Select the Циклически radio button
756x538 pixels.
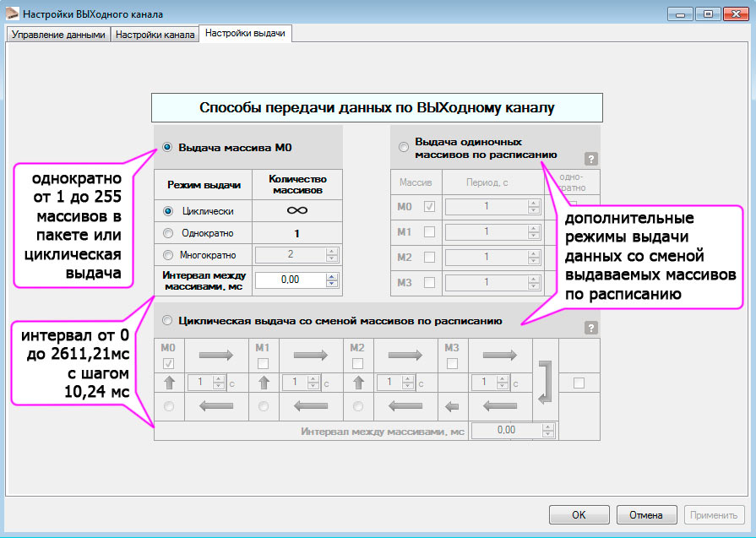[169, 210]
